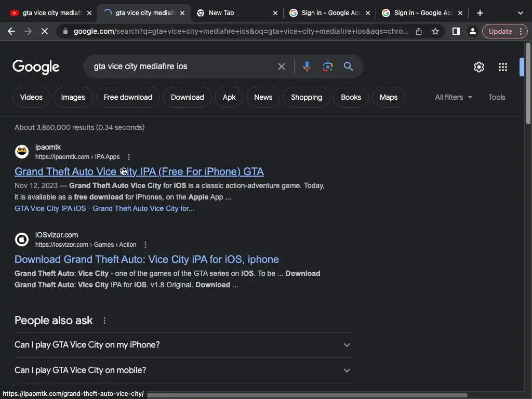Stop loading the page with X button
Viewport: 532px width, 399px height.
click(x=45, y=31)
